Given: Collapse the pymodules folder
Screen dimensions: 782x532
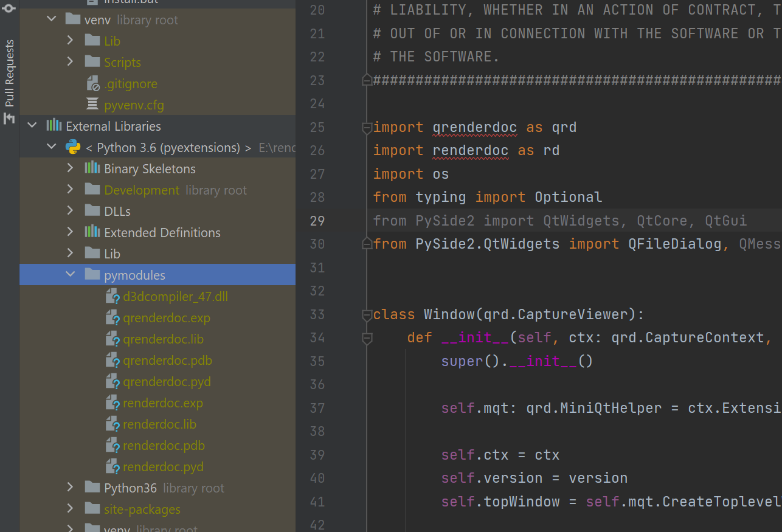Looking at the screenshot, I should point(70,274).
